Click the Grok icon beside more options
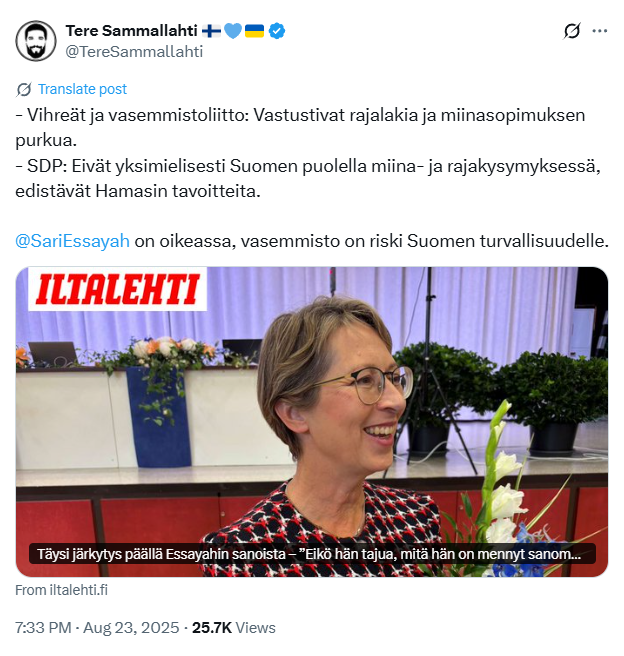Viewport: 624px width, 656px height. click(572, 31)
